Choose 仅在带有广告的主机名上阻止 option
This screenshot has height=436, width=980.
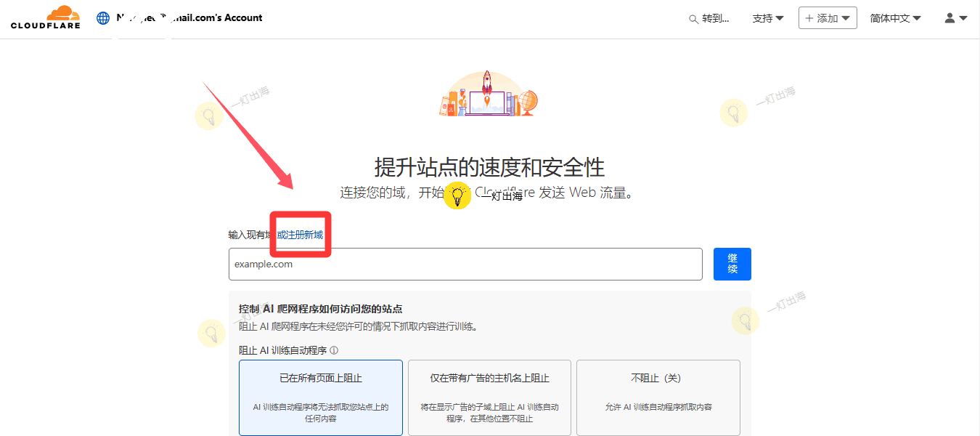(489, 397)
